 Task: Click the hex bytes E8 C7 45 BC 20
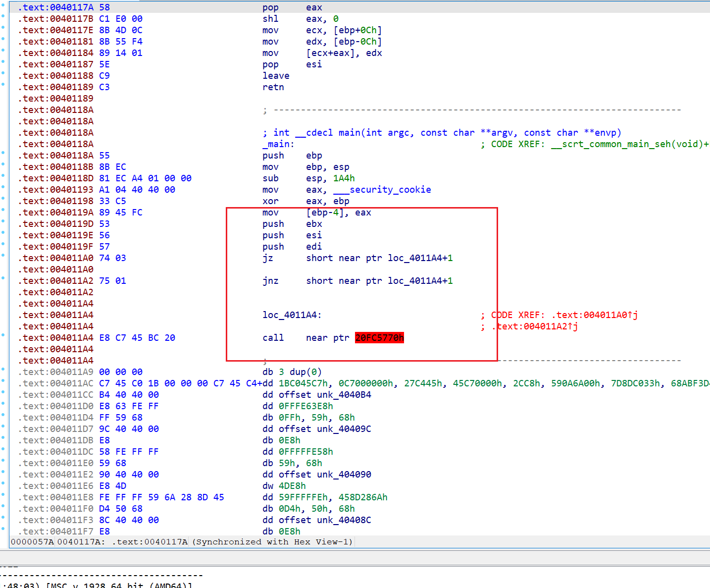[137, 338]
